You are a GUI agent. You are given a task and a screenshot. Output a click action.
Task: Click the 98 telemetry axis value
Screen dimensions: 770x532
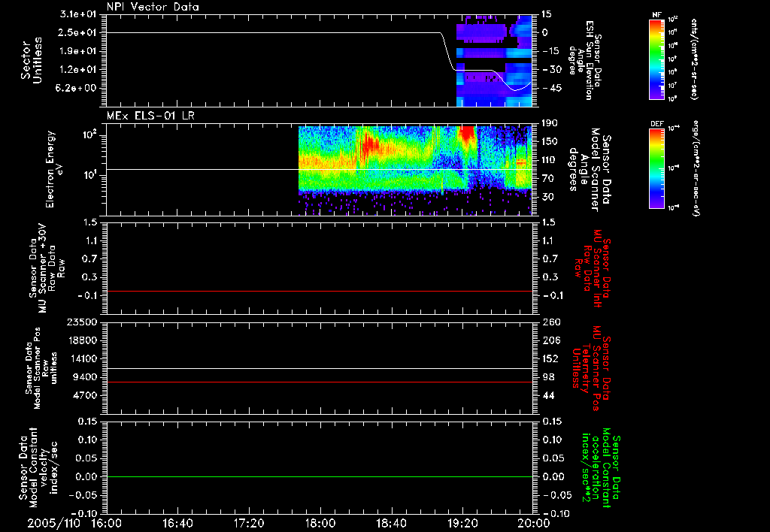tap(548, 377)
